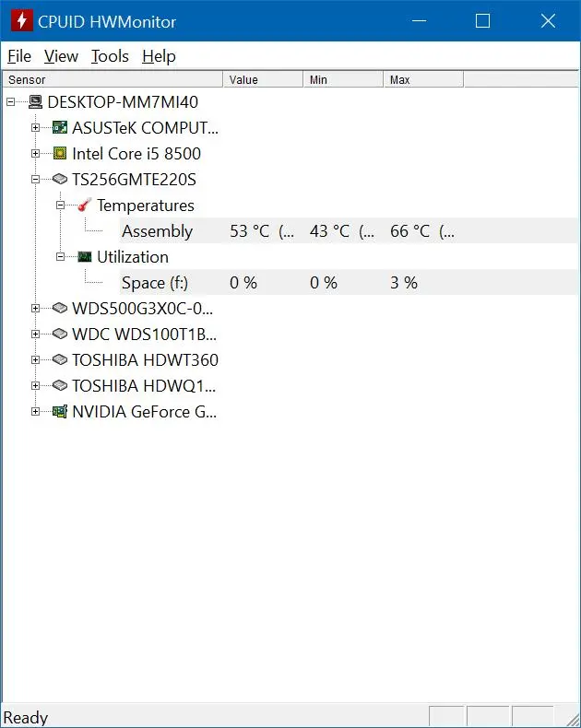Expand the TOSHIBA HDWQ1 node
Screen dimensions: 581x728
35,385
